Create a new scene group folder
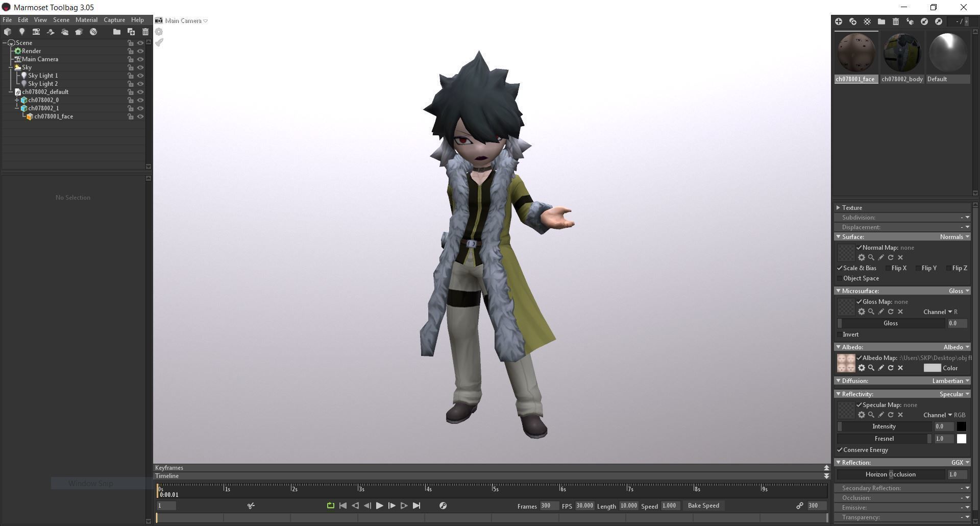Screen dimensions: 980x526 point(117,32)
